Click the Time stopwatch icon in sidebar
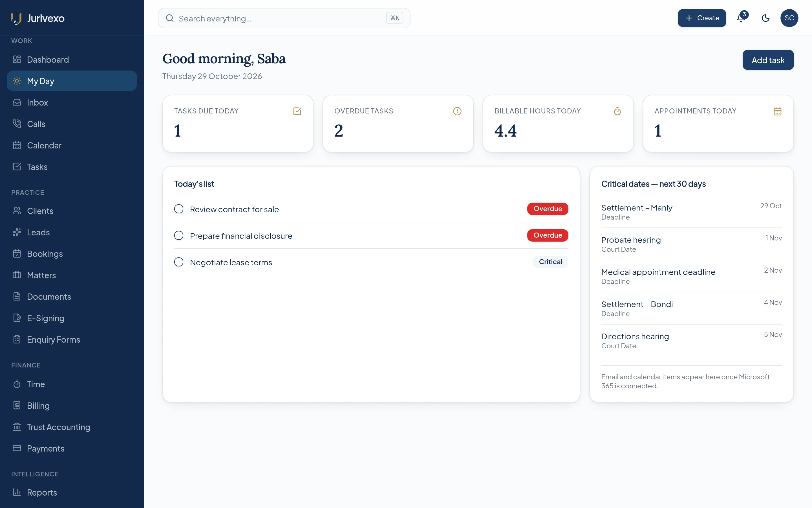Viewport: 812px width, 508px height. coord(17,384)
